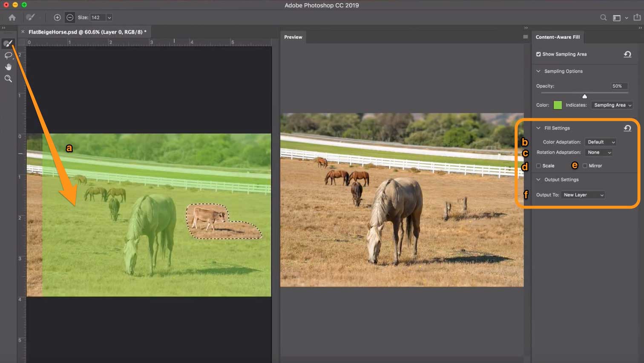Open the search icon at top right
644x363 pixels.
[603, 17]
